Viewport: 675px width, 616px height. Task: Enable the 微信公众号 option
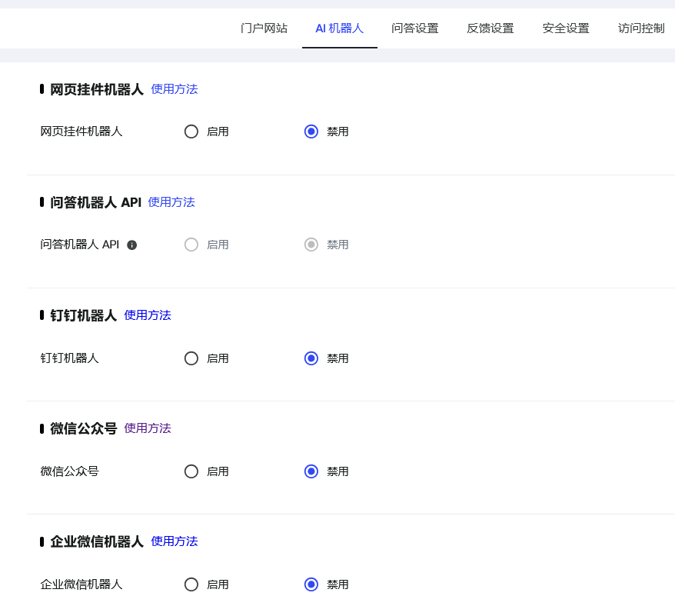191,471
